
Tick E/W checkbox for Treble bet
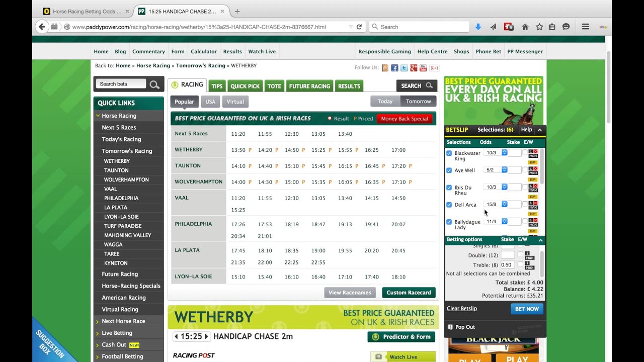tap(520, 264)
